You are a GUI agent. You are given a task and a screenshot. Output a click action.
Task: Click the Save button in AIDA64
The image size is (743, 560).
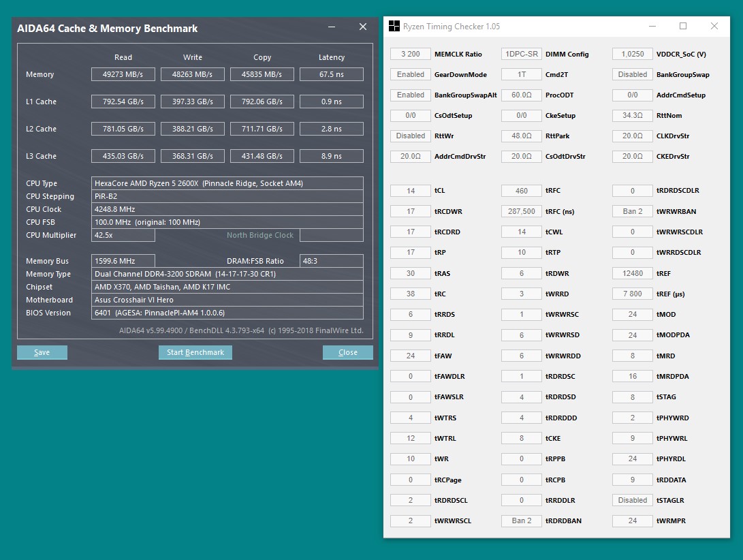pyautogui.click(x=42, y=352)
